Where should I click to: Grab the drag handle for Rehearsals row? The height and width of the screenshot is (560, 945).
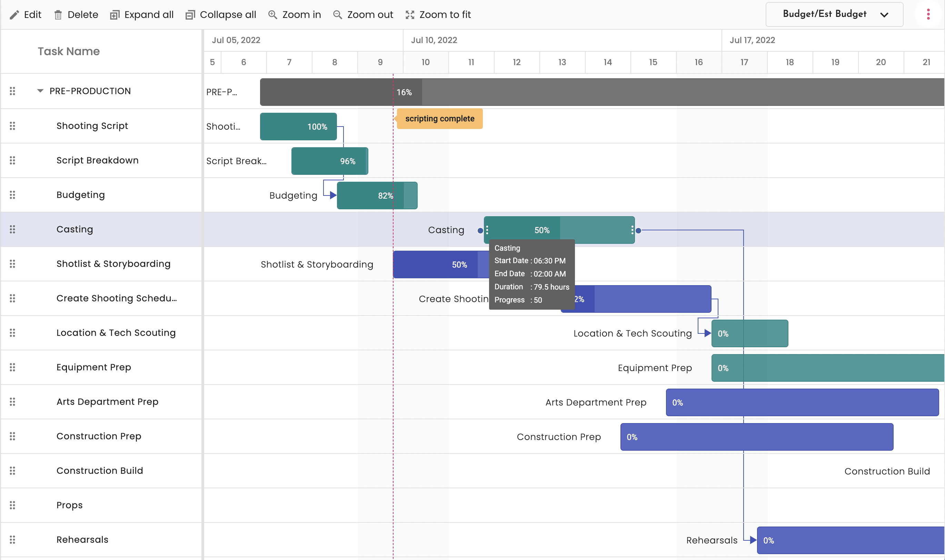(12, 540)
